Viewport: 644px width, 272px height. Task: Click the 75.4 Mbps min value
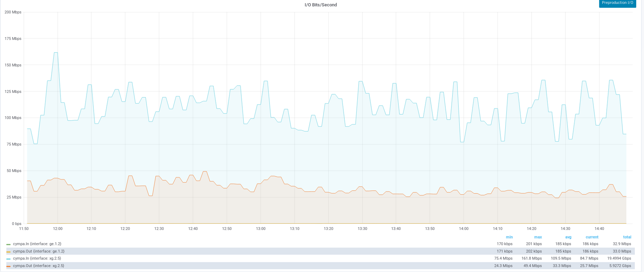pyautogui.click(x=503, y=259)
